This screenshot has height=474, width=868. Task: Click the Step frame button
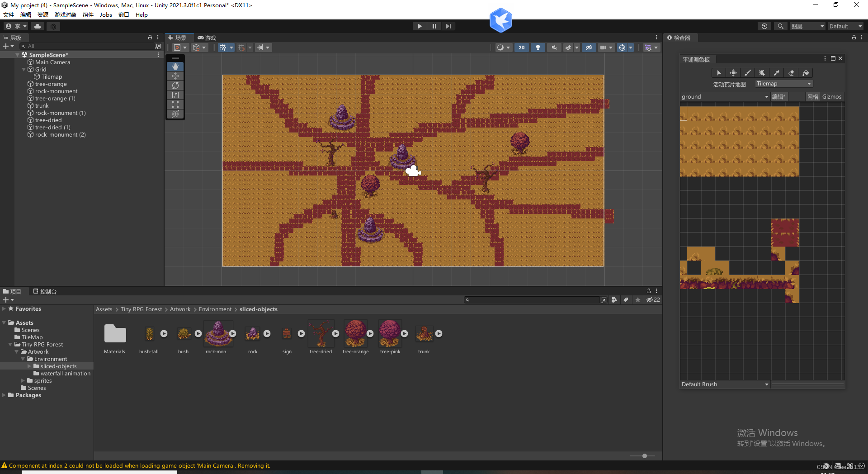tap(448, 26)
